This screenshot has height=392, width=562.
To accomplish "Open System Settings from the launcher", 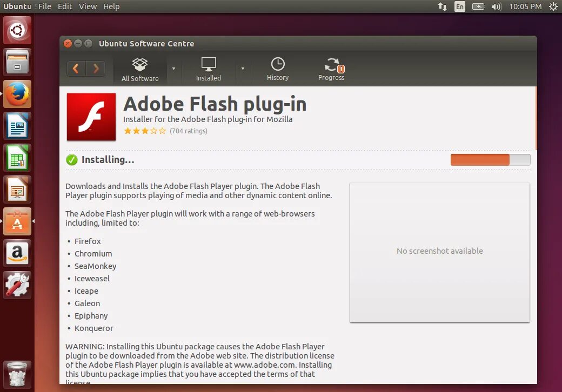I will (x=17, y=285).
